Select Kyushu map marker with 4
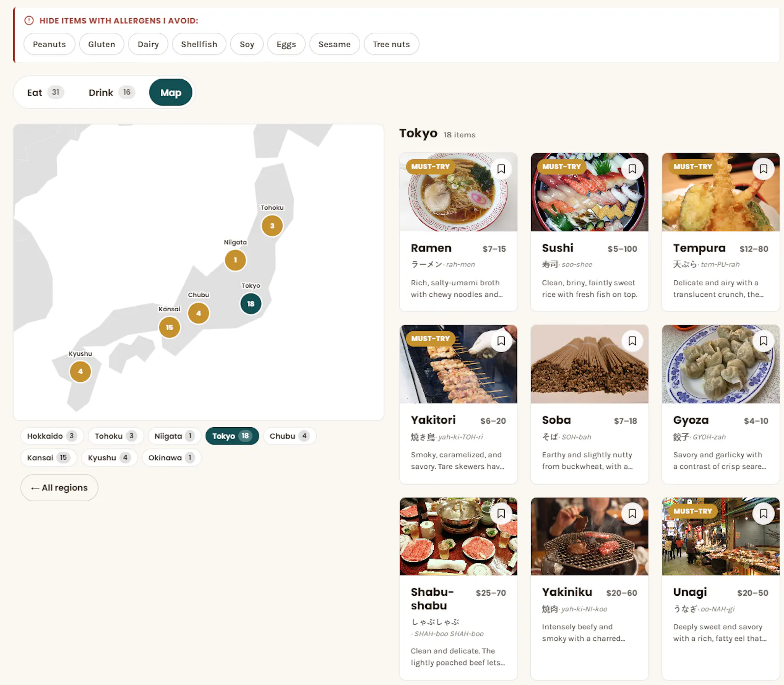This screenshot has width=784, height=685. [x=80, y=371]
